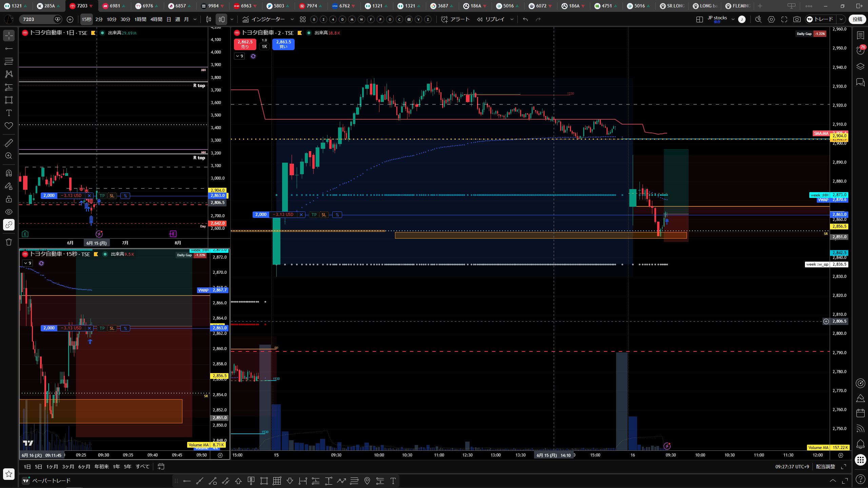Collapse the indicator legend on 15-second chart
868x488 pixels.
(28, 263)
